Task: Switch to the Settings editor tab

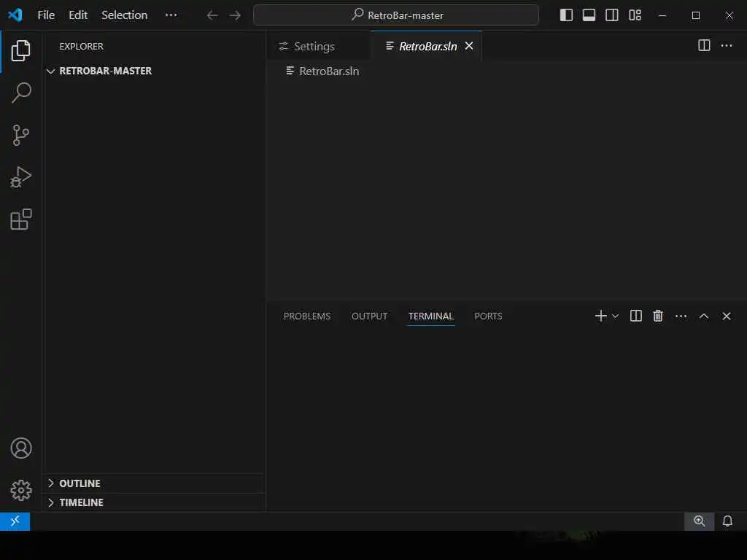Action: pos(318,46)
